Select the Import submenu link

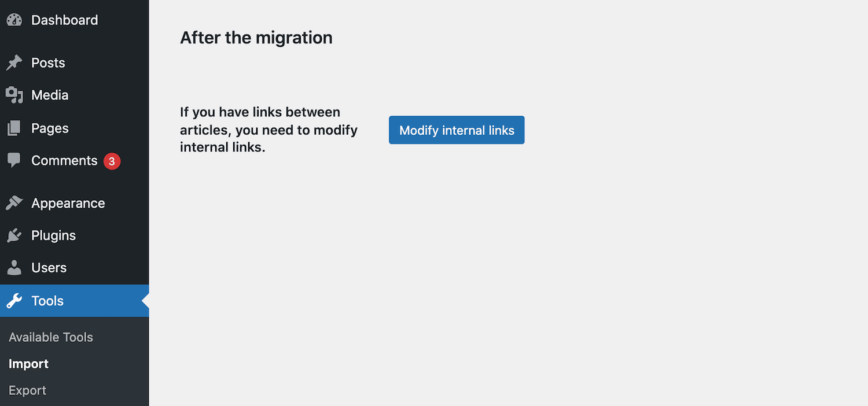[28, 364]
